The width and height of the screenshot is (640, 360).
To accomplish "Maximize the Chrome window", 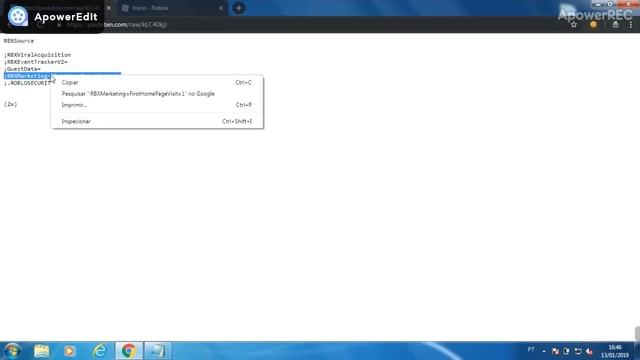I will 610,4.
